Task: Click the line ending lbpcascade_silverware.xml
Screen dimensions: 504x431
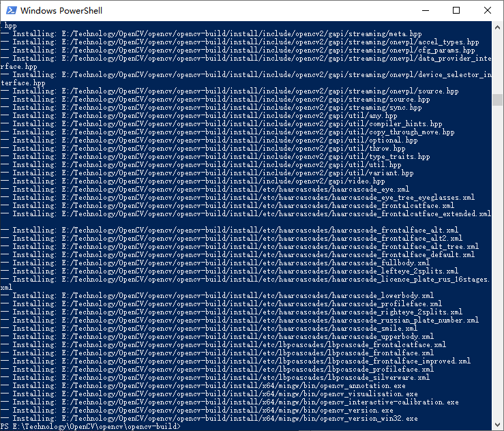Action: 215,377
